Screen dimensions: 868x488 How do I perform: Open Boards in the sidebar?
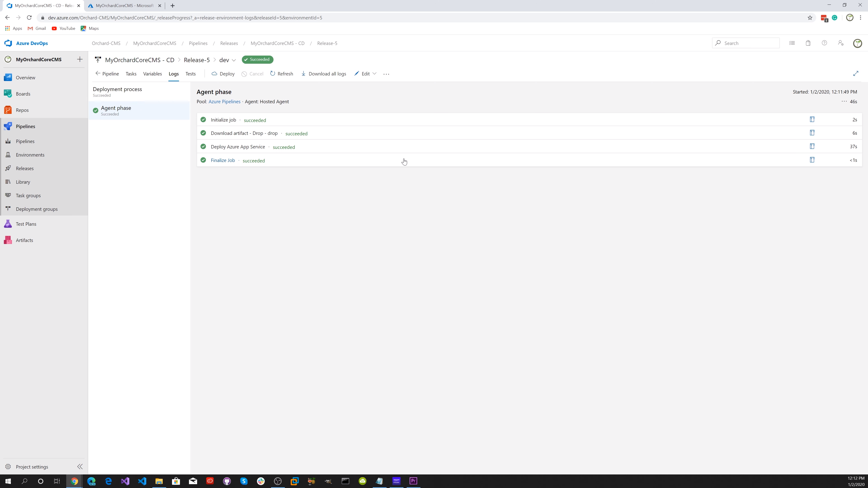pyautogui.click(x=23, y=94)
